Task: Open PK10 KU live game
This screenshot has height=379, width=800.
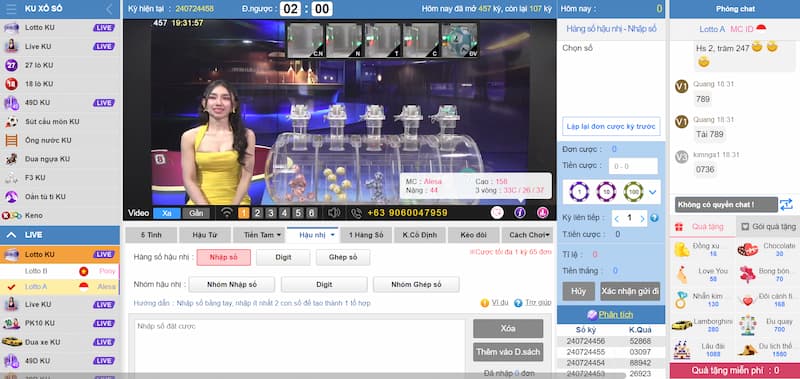Action: tap(60, 323)
